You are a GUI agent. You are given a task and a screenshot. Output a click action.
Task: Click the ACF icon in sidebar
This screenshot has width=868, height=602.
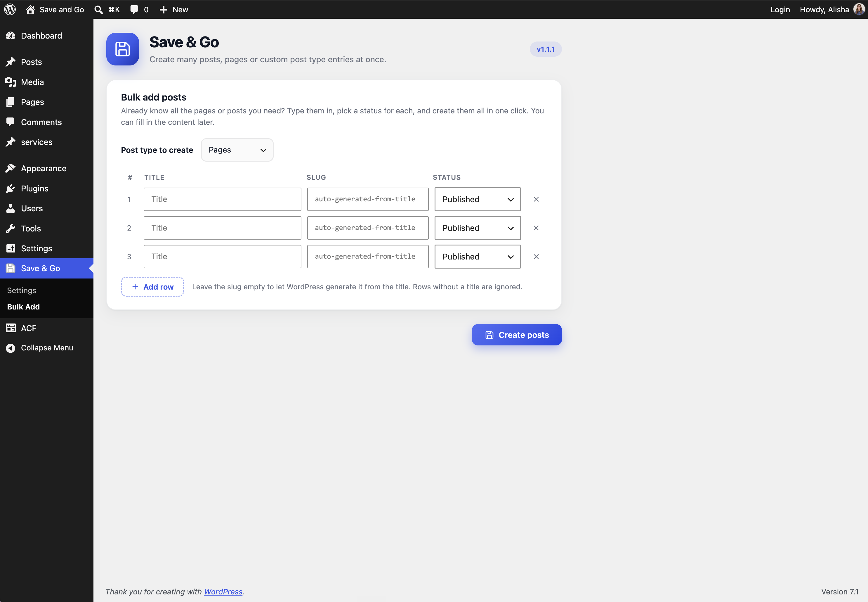click(x=11, y=328)
